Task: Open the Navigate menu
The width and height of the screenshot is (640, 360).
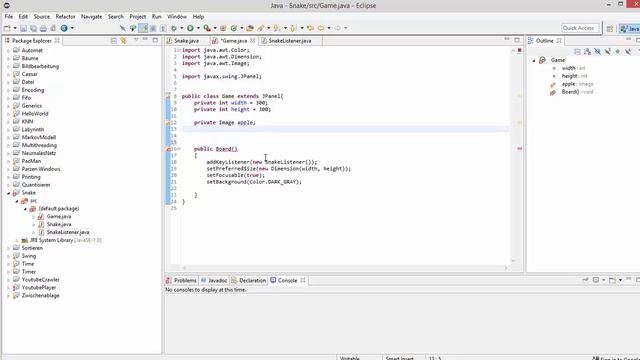Action: [91, 17]
